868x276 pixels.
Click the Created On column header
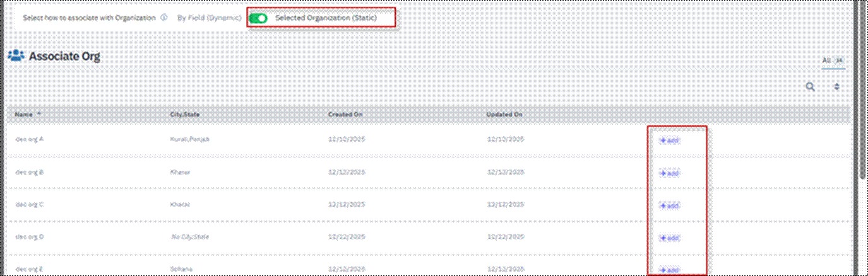pos(345,115)
